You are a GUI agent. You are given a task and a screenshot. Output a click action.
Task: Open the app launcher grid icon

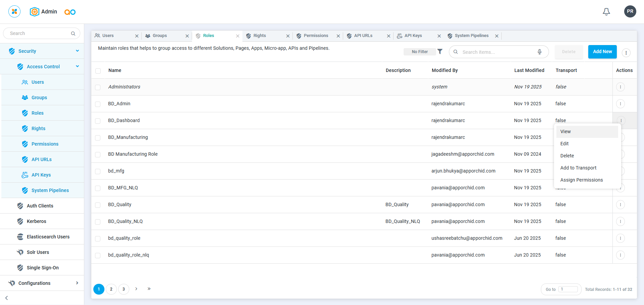click(x=14, y=11)
